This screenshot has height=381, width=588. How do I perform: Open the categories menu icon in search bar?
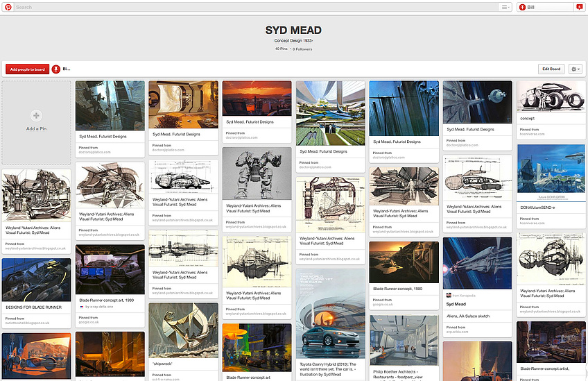click(505, 7)
